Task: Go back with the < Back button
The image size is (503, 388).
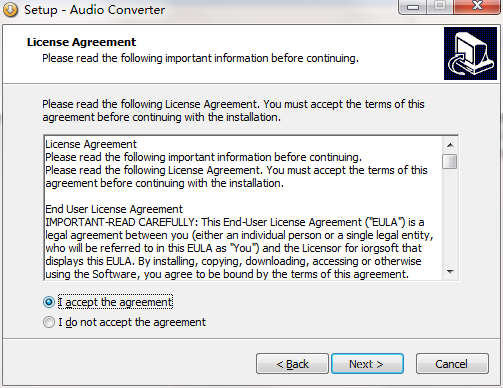Action: [292, 364]
